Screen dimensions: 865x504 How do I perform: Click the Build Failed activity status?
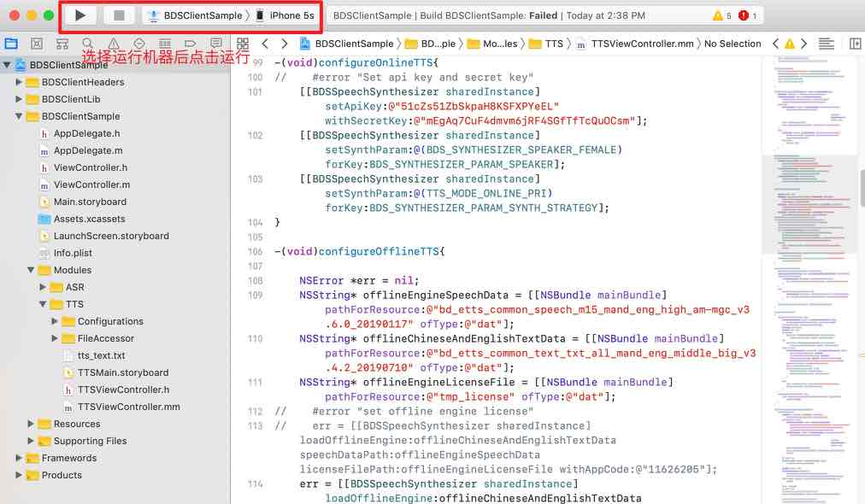tap(489, 15)
